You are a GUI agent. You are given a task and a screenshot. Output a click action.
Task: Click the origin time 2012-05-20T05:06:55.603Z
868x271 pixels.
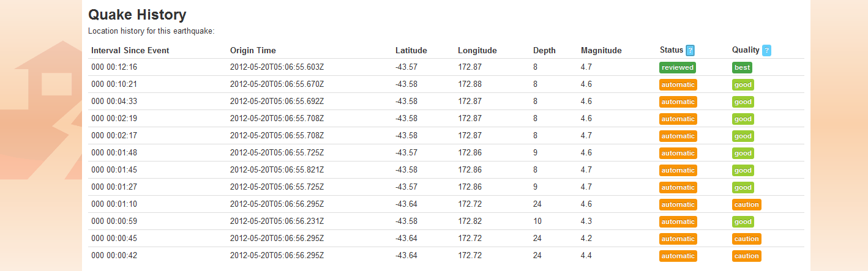click(277, 67)
